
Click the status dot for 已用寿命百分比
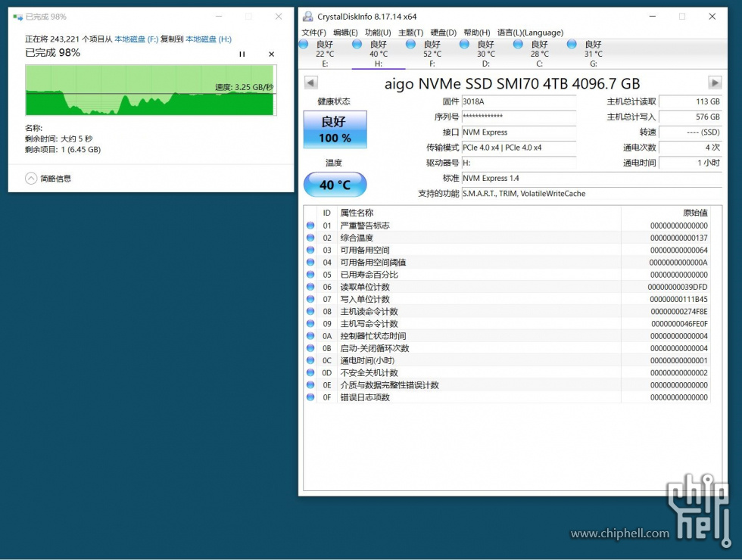click(x=310, y=275)
